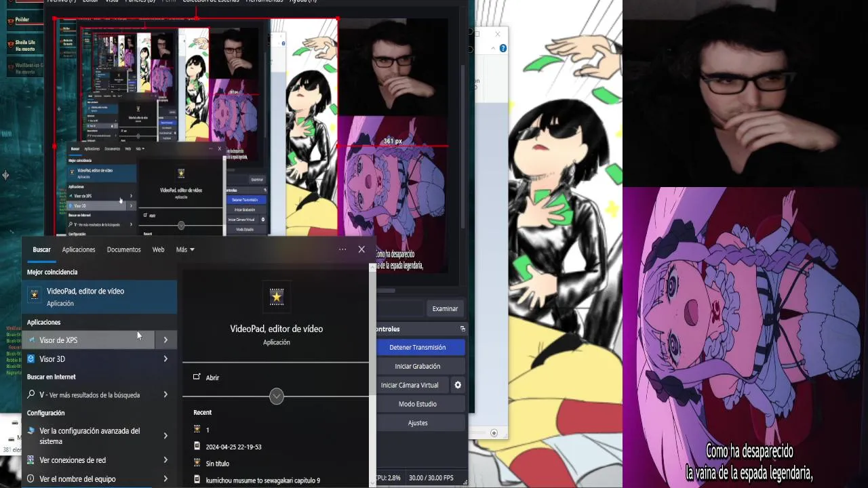This screenshot has width=868, height=488.
Task: Open recent item "Sin título"
Action: [x=217, y=464]
